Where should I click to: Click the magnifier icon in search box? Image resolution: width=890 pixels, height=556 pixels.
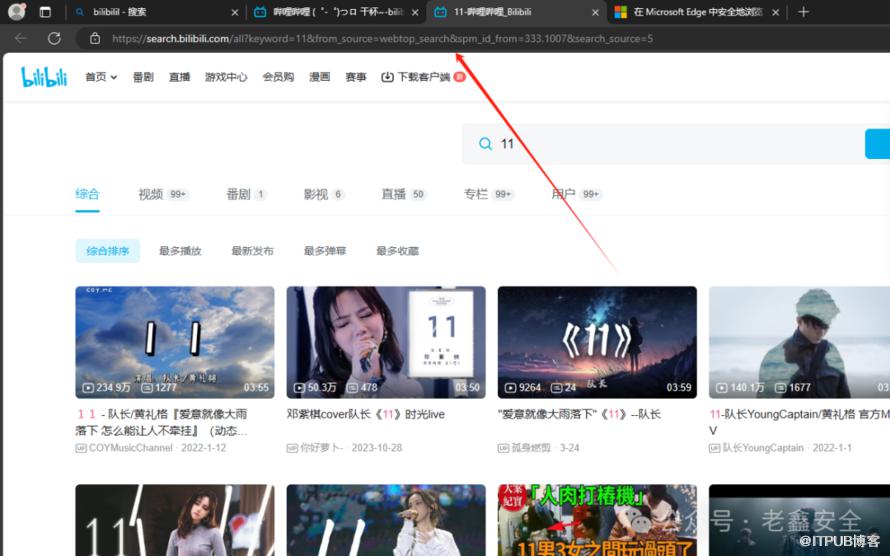pos(485,144)
